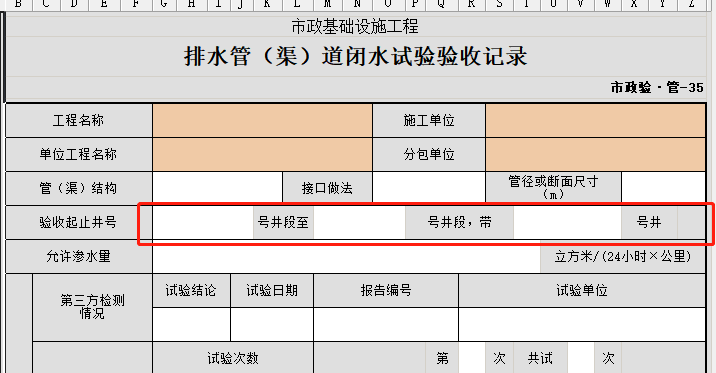Image resolution: width=716 pixels, height=373 pixels.
Task: Select the 第三方检测情况 label cell
Action: click(x=92, y=307)
